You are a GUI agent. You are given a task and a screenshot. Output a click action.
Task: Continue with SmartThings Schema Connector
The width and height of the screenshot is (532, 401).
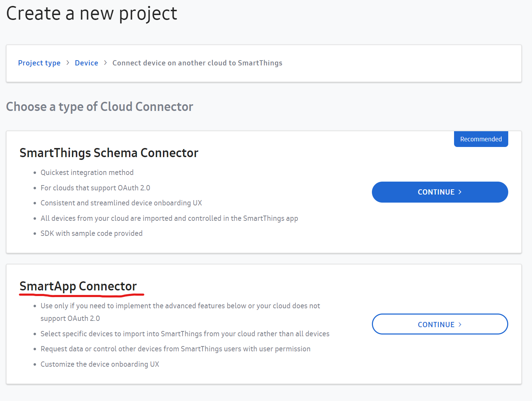[x=440, y=192]
